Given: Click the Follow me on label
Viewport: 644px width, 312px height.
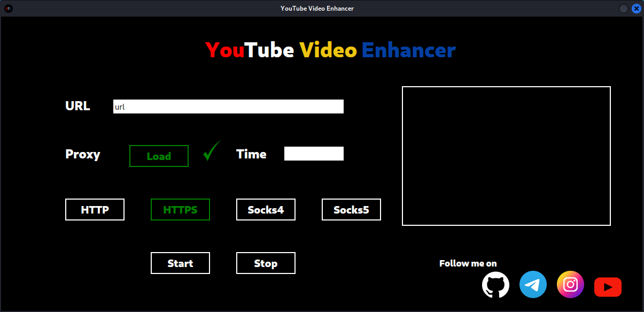Looking at the screenshot, I should (x=468, y=263).
